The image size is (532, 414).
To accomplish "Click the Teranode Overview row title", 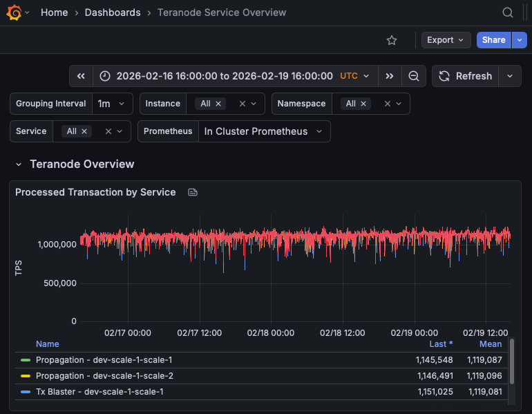I will click(x=82, y=164).
